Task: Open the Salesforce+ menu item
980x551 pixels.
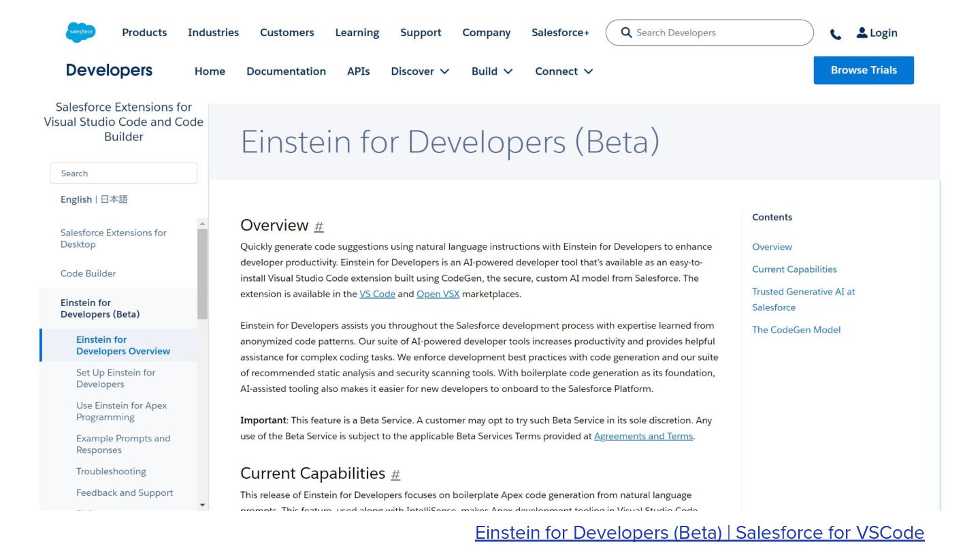Action: (560, 32)
